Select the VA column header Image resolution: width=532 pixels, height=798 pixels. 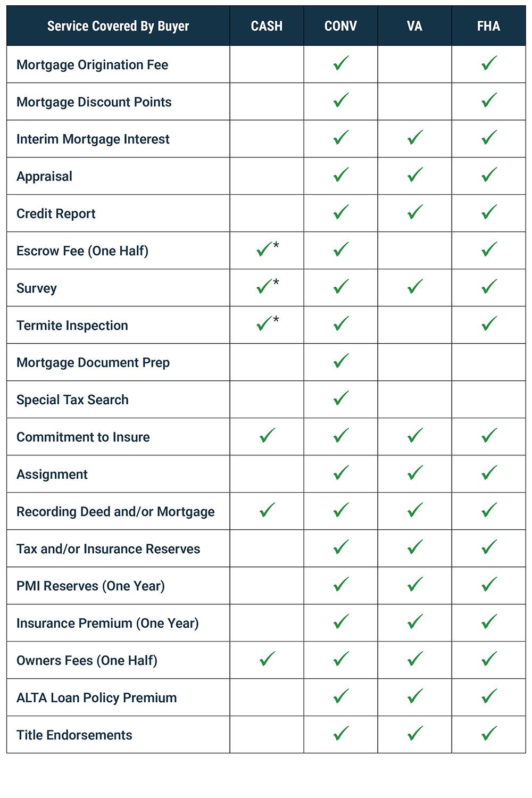[414, 26]
